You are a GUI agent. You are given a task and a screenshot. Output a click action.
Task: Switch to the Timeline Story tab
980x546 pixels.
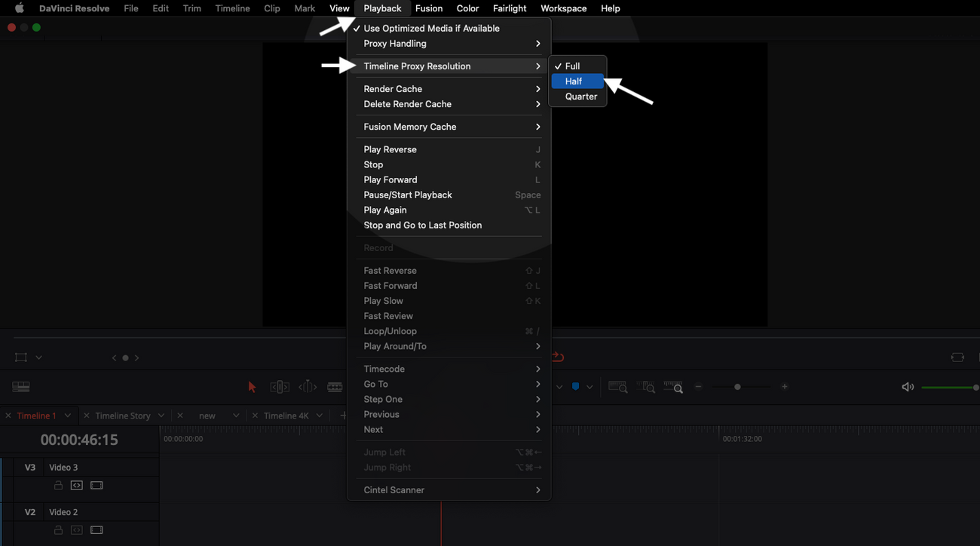point(123,416)
